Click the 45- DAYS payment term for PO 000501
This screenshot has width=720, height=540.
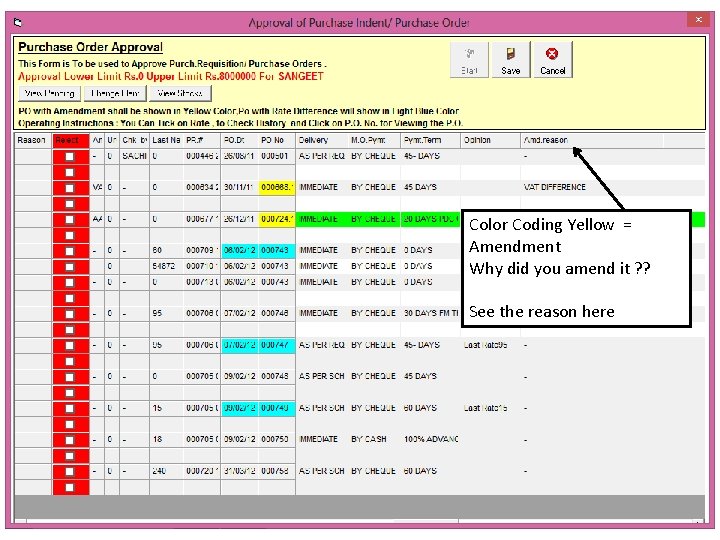coord(430,156)
